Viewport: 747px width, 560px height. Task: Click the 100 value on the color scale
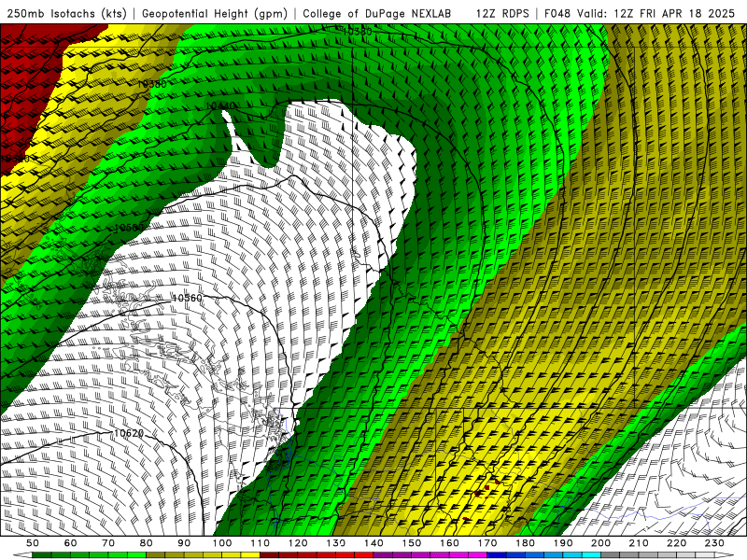(222, 543)
